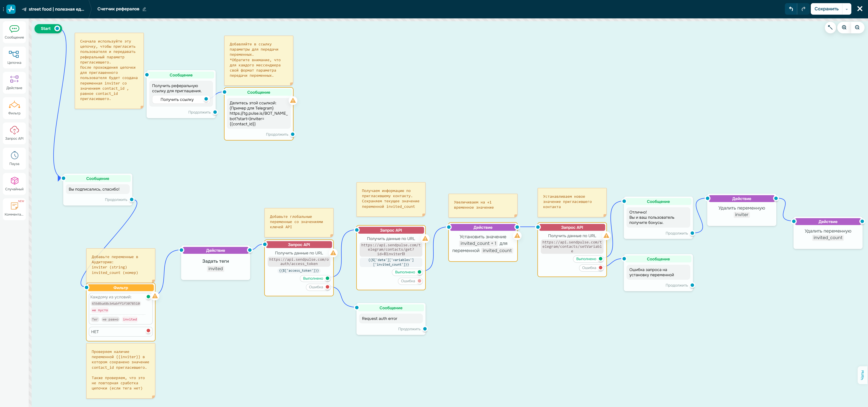This screenshot has height=407, width=868.
Task: Click the Увеличиваем на +1 comment note
Action: tap(483, 205)
